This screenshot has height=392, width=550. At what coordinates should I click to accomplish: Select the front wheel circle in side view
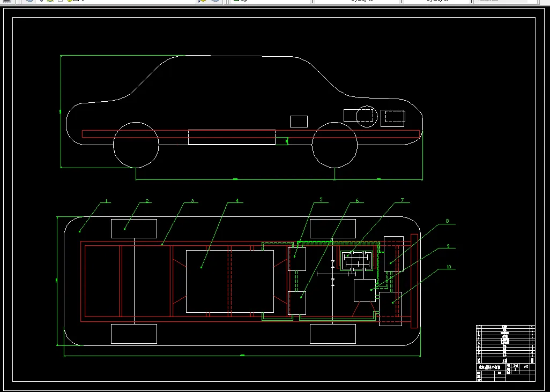point(335,145)
